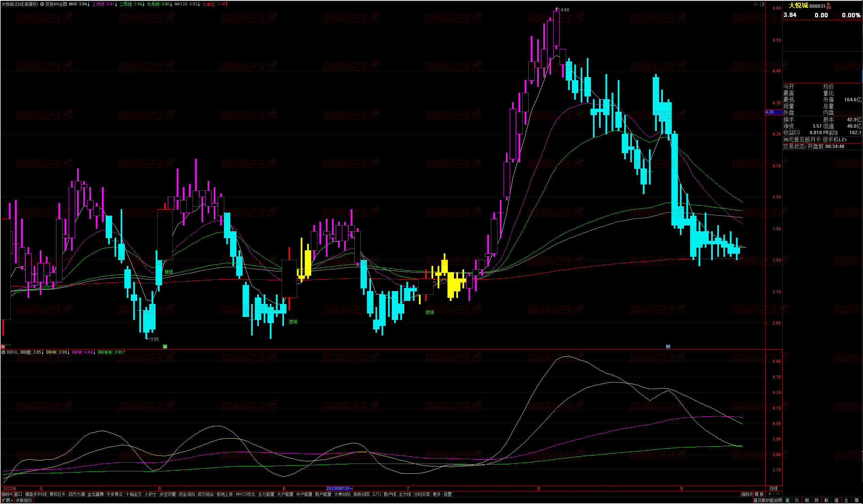Click the 2023/06/12 date marker on the time axis

click(339, 488)
